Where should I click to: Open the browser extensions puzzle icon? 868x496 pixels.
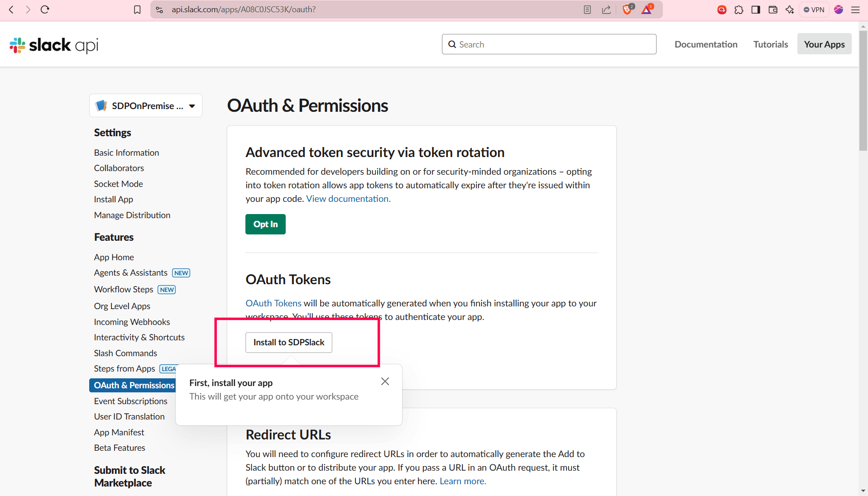click(x=739, y=10)
